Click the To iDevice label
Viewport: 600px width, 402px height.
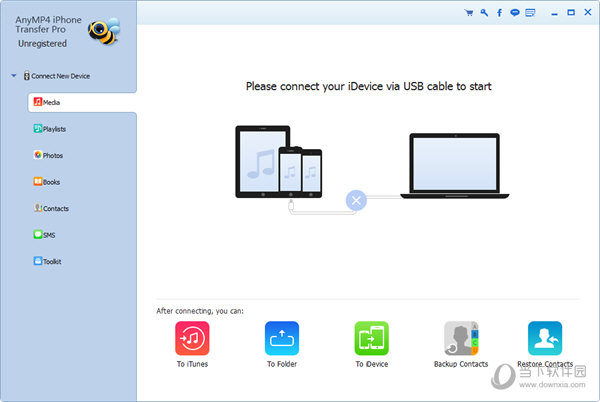pyautogui.click(x=372, y=364)
